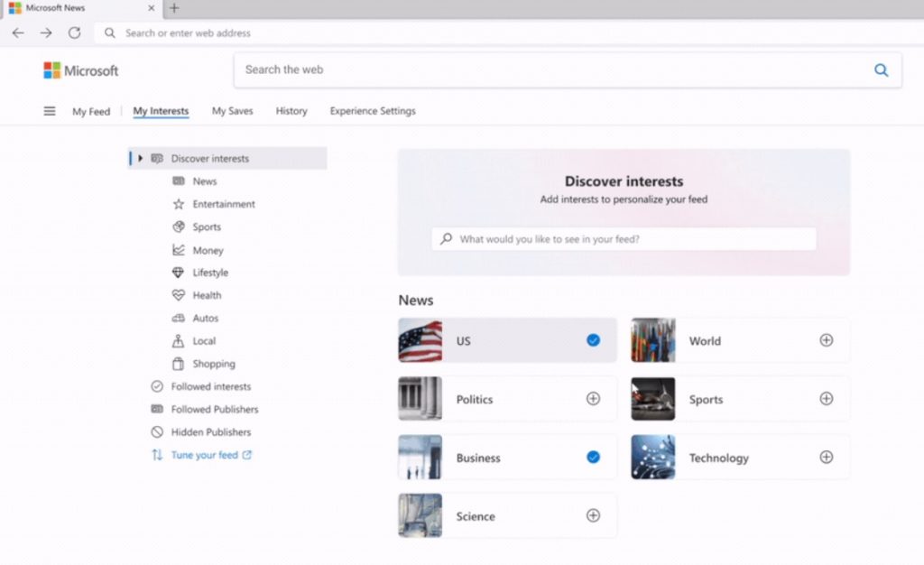Unfollow the US news topic

point(593,340)
